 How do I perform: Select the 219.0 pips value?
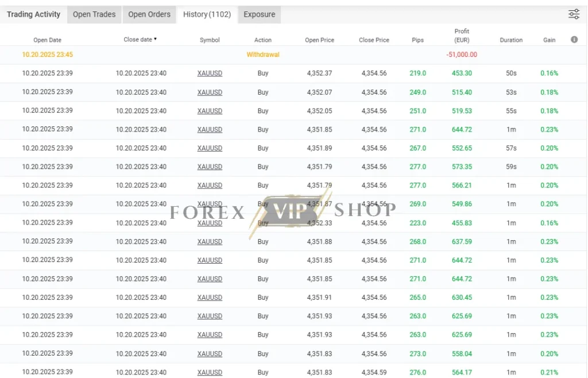coord(418,73)
